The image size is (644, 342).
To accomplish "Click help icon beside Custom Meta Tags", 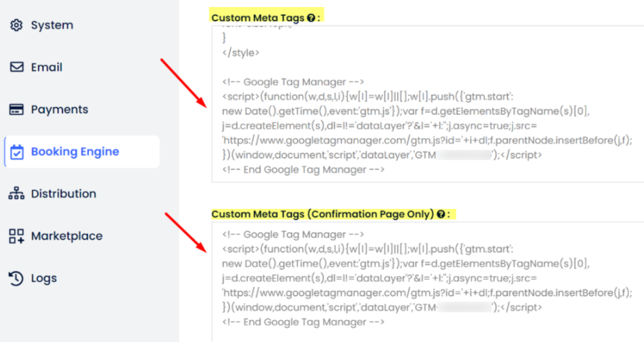I will (311, 17).
